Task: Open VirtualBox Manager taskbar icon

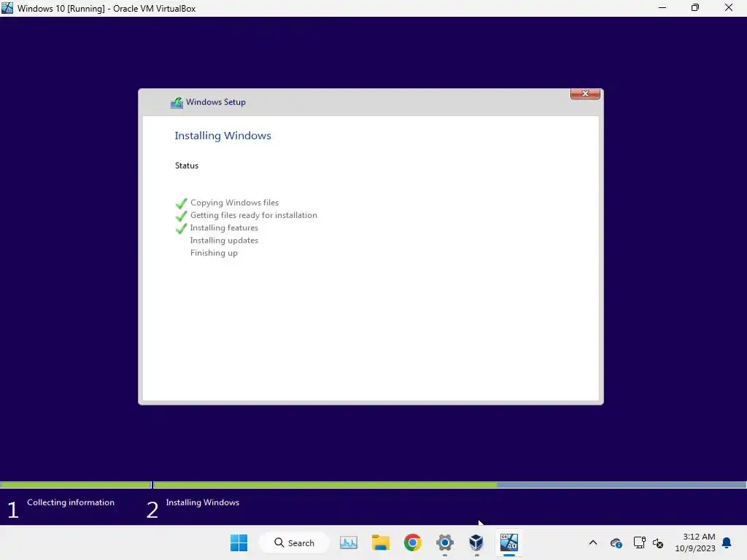Action: (476, 542)
